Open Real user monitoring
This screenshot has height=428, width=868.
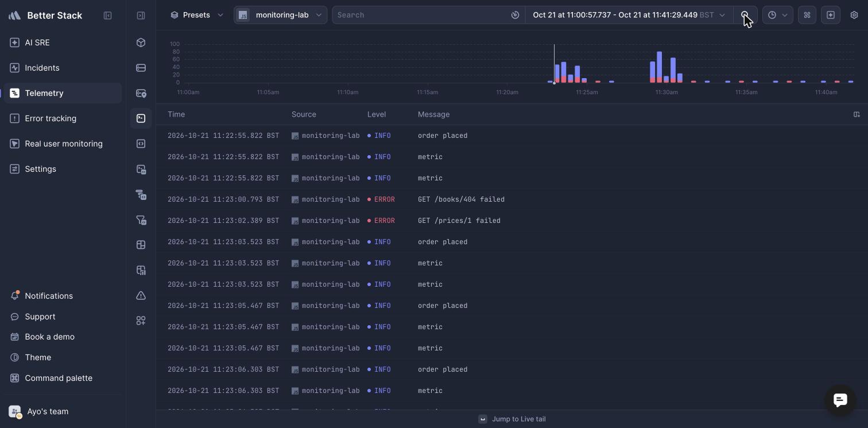pyautogui.click(x=63, y=144)
